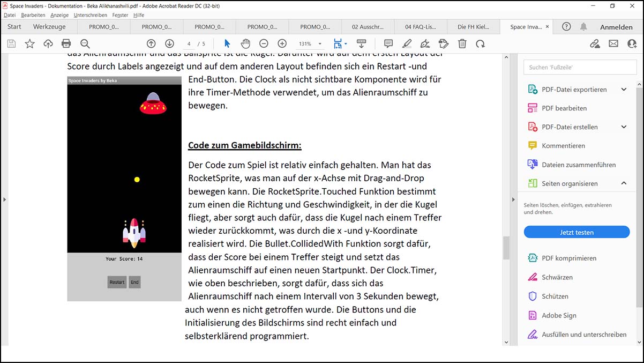This screenshot has height=363, width=644.
Task: Click the blue Jetzt testen button
Action: [576, 232]
